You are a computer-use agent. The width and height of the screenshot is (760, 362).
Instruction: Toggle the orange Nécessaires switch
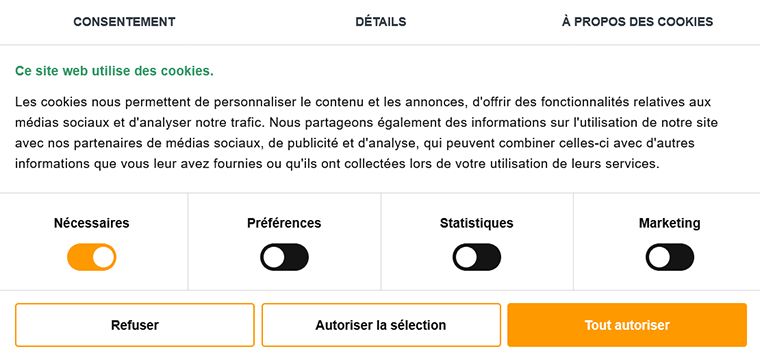pyautogui.click(x=92, y=257)
